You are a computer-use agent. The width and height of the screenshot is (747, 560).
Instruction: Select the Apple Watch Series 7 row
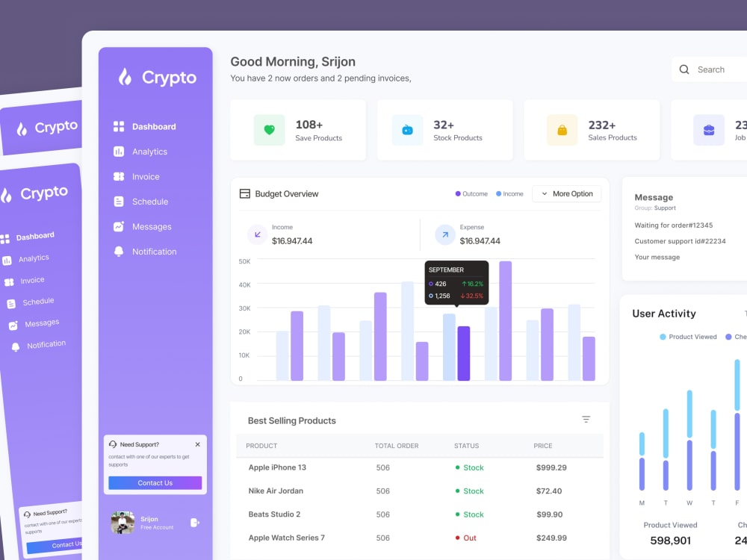pos(419,538)
